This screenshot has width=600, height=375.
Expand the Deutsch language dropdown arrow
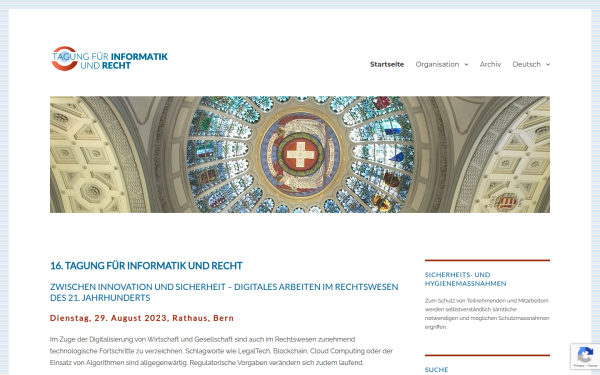(x=548, y=65)
